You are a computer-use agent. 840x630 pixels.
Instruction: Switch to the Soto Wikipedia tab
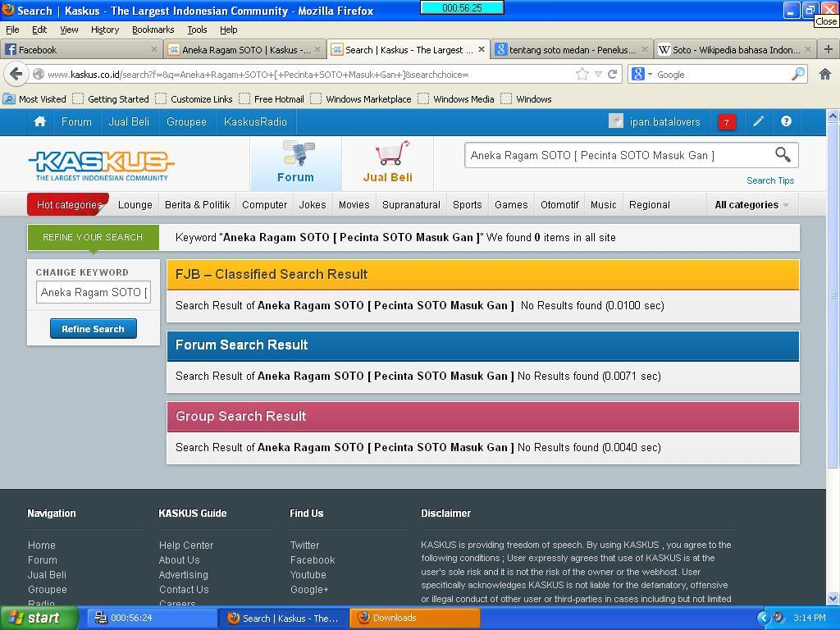(x=735, y=49)
